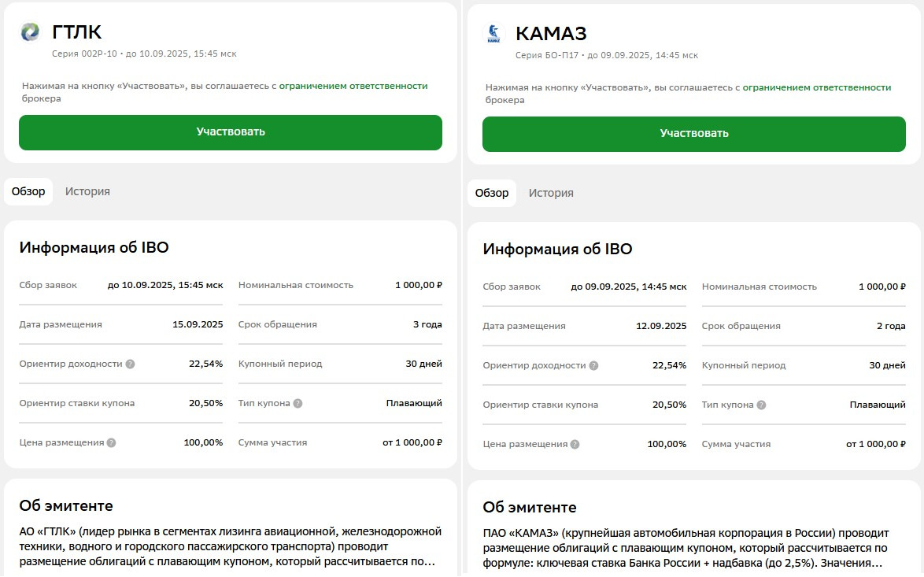
Task: Show Тип купона hint in ГТЛК panel
Action: click(298, 404)
